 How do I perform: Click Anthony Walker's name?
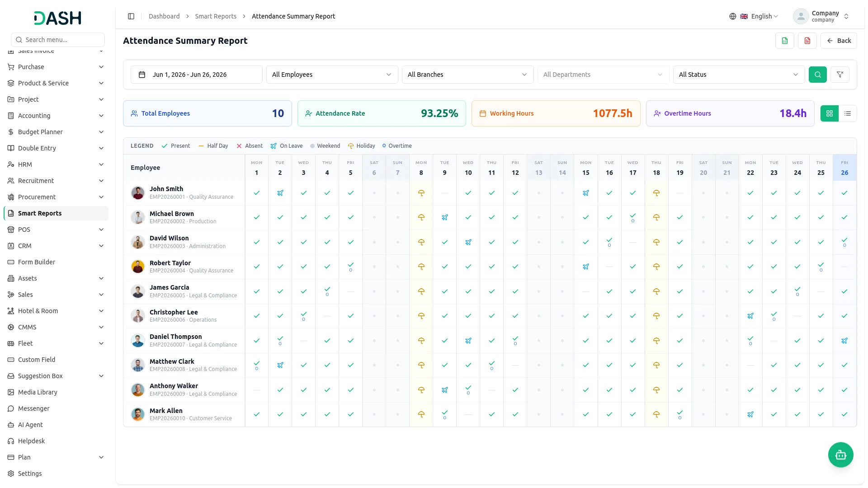pos(174,386)
